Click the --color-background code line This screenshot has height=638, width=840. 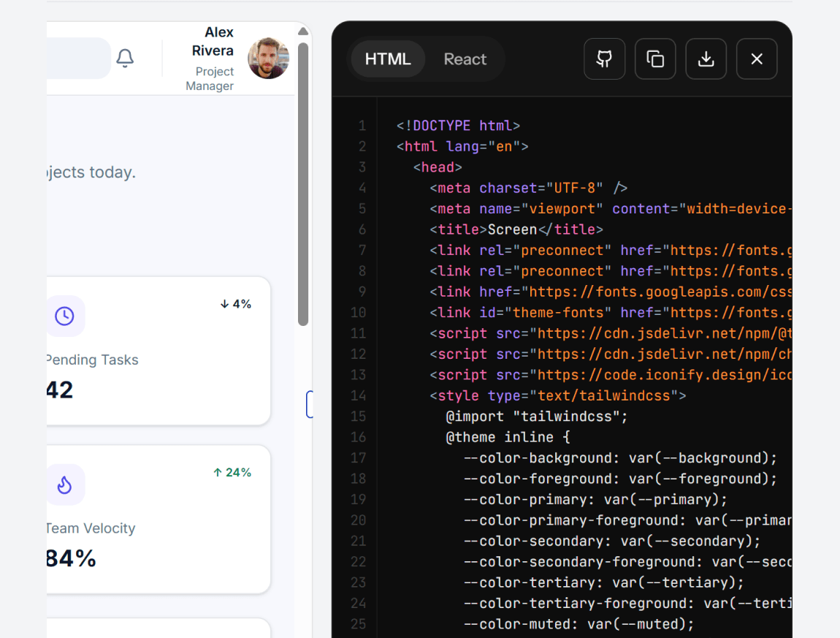click(620, 458)
